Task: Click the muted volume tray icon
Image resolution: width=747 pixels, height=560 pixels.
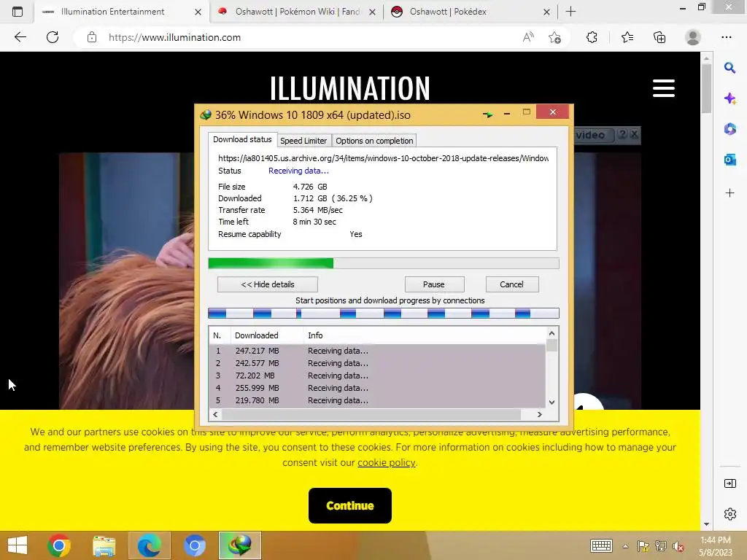Action: [678, 546]
